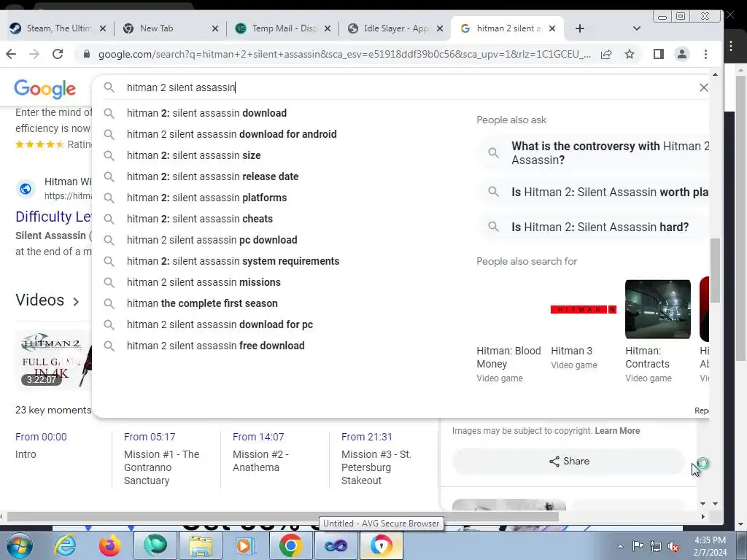747x560 pixels.
Task: Click the Share button
Action: click(568, 462)
